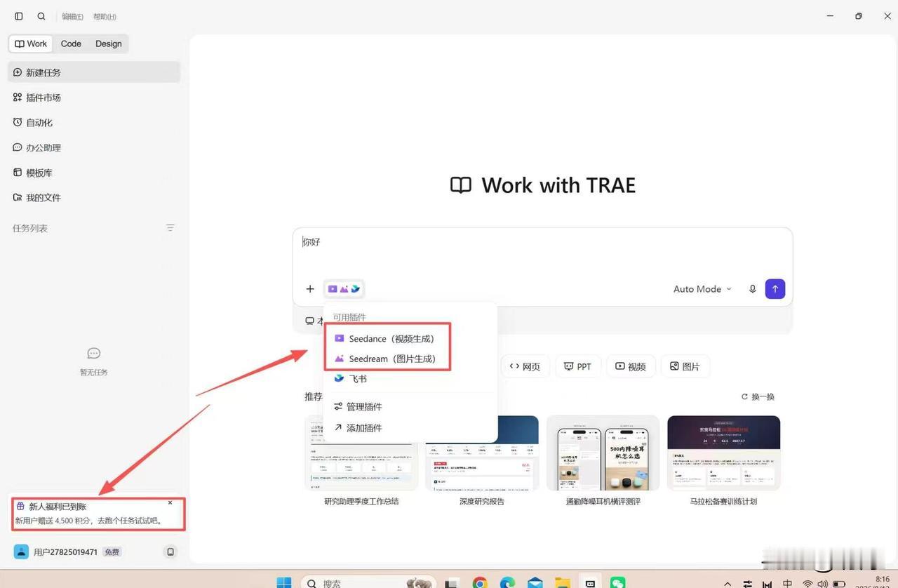Open the Windows Start menu
This screenshot has height=588, width=898.
pos(284,583)
